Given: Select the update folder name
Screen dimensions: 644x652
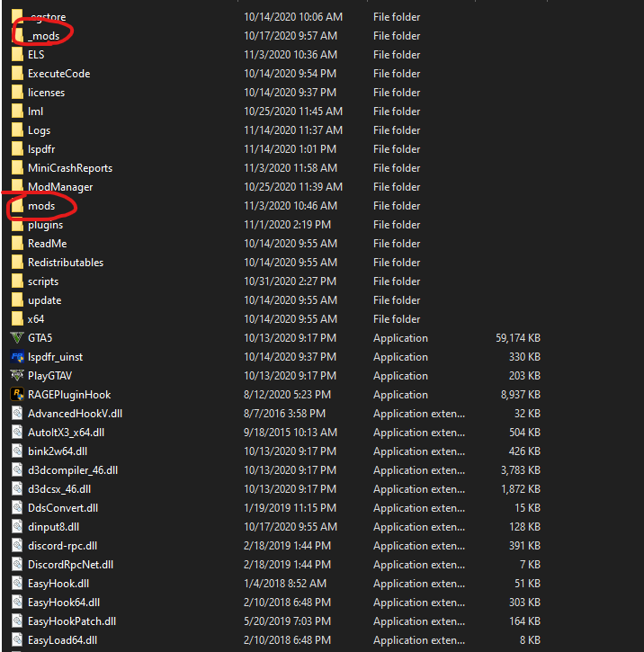Looking at the screenshot, I should pos(44,300).
